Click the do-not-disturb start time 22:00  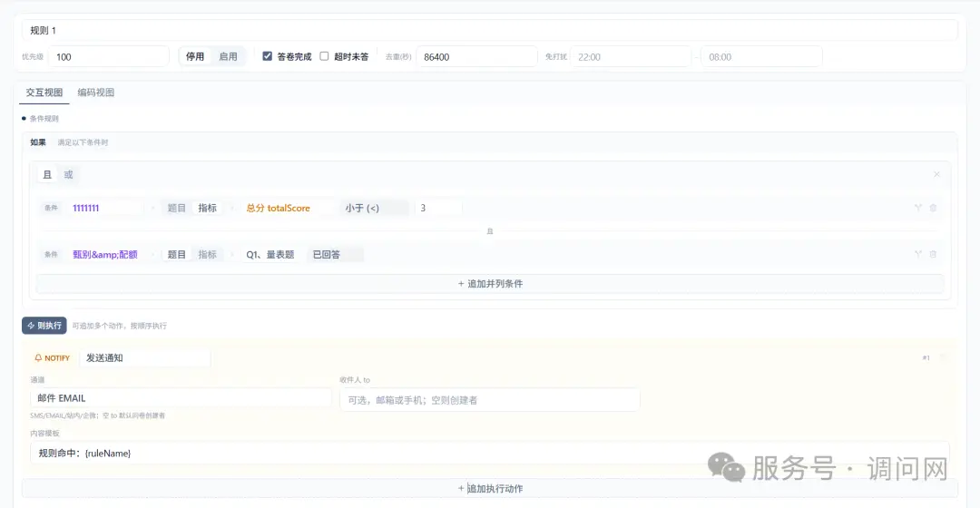pos(631,57)
